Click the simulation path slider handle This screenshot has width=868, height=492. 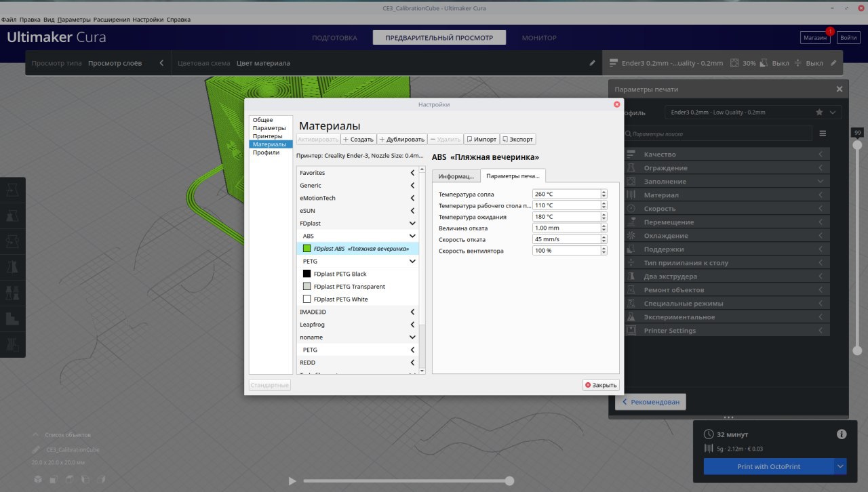(x=509, y=480)
